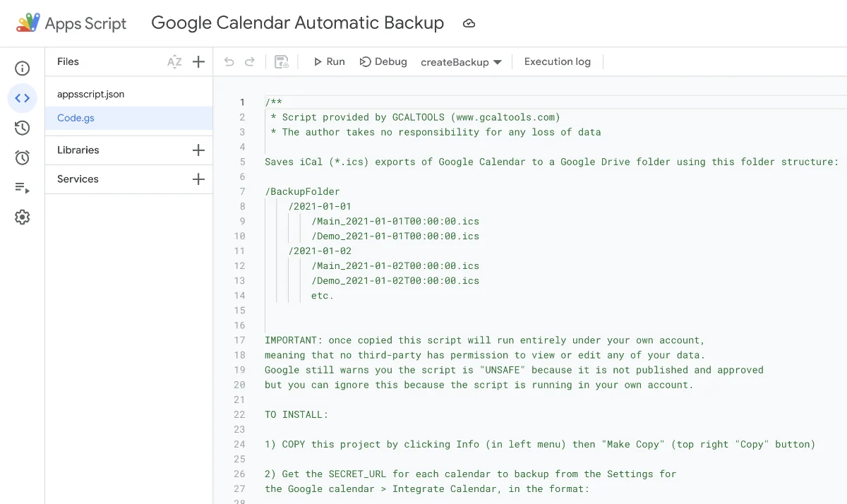
Task: Click line number 1 in gutter
Action: (242, 102)
